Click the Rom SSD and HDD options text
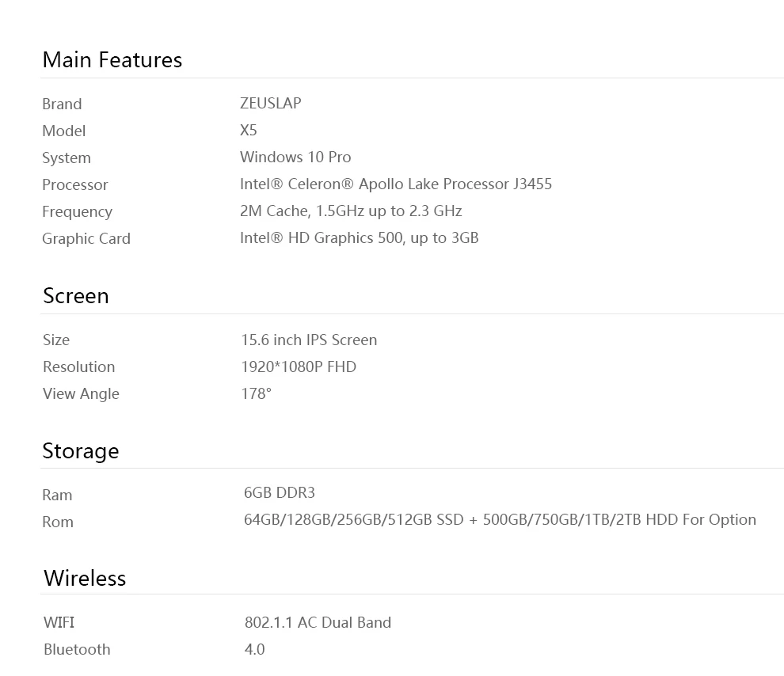The image size is (784, 676). click(500, 520)
